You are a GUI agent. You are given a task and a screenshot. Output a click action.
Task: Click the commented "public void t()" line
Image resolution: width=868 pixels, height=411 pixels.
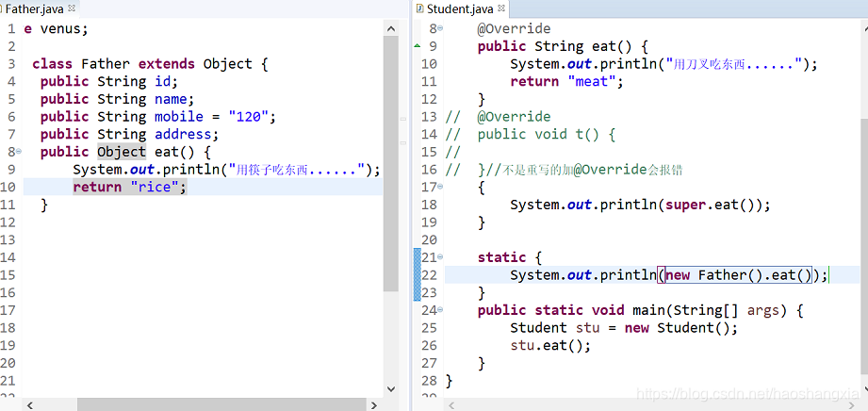547,135
